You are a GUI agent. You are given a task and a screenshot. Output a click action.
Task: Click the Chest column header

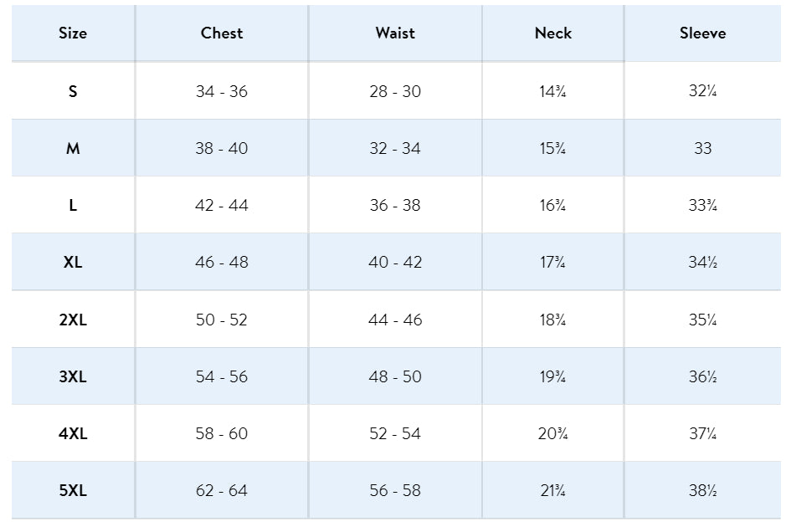(x=222, y=33)
